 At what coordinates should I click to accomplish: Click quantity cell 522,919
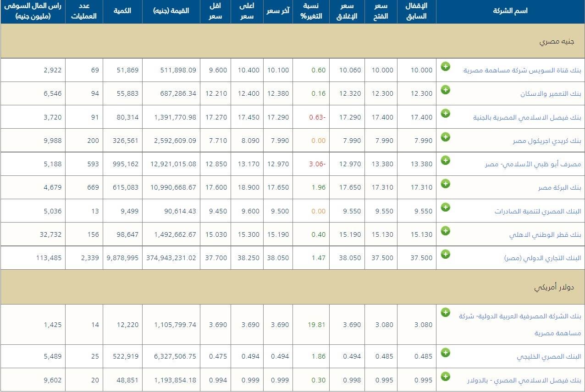(x=126, y=357)
